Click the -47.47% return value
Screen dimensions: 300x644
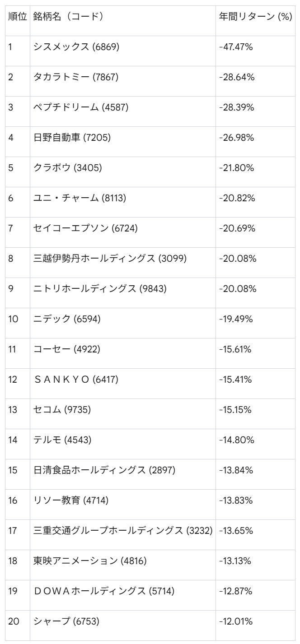[x=237, y=46]
